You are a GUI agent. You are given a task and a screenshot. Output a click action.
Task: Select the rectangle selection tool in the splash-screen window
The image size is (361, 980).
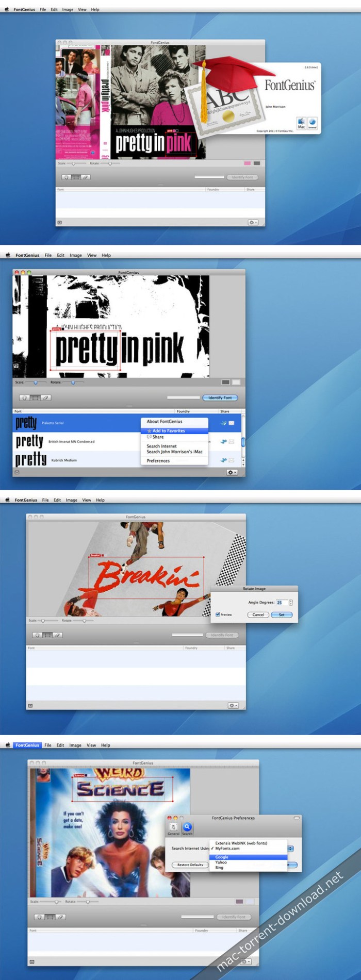pos(76,177)
